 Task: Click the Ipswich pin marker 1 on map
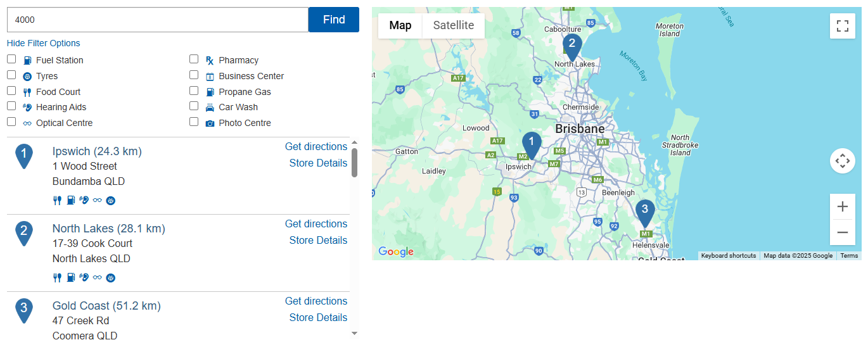(532, 144)
